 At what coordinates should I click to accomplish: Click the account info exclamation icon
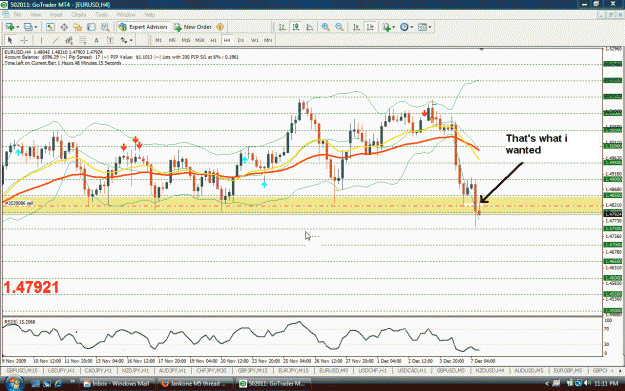220,27
